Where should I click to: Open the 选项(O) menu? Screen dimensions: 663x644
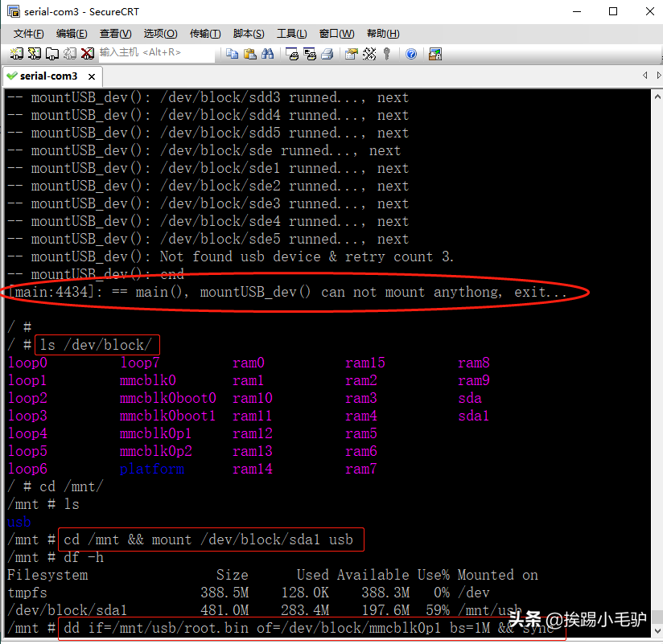tap(160, 34)
